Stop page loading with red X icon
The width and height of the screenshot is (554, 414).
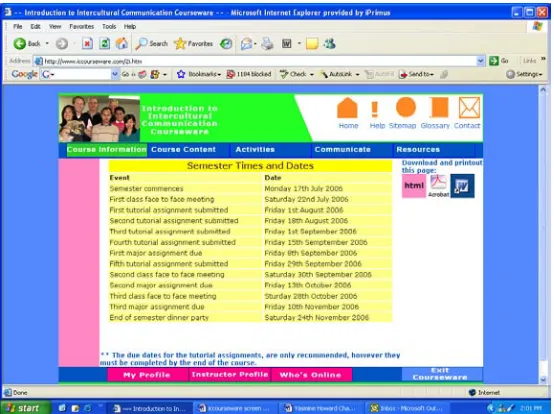(x=87, y=44)
